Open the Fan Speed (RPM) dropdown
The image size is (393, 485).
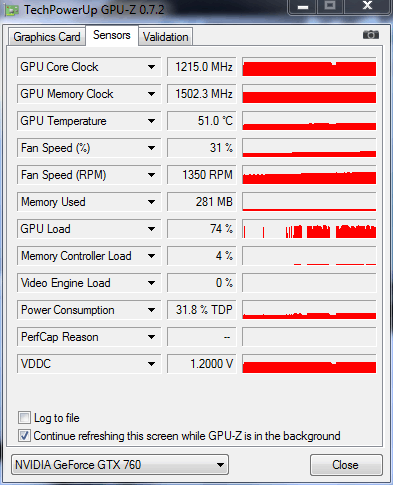pyautogui.click(x=151, y=175)
